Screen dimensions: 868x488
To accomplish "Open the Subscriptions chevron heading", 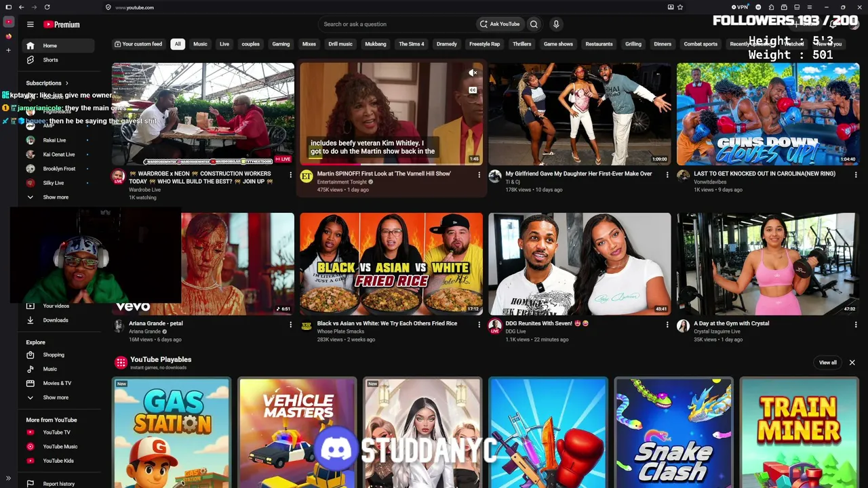I will point(47,83).
